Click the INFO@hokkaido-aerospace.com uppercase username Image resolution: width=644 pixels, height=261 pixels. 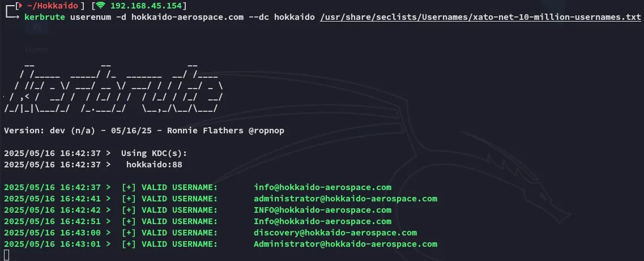click(322, 210)
